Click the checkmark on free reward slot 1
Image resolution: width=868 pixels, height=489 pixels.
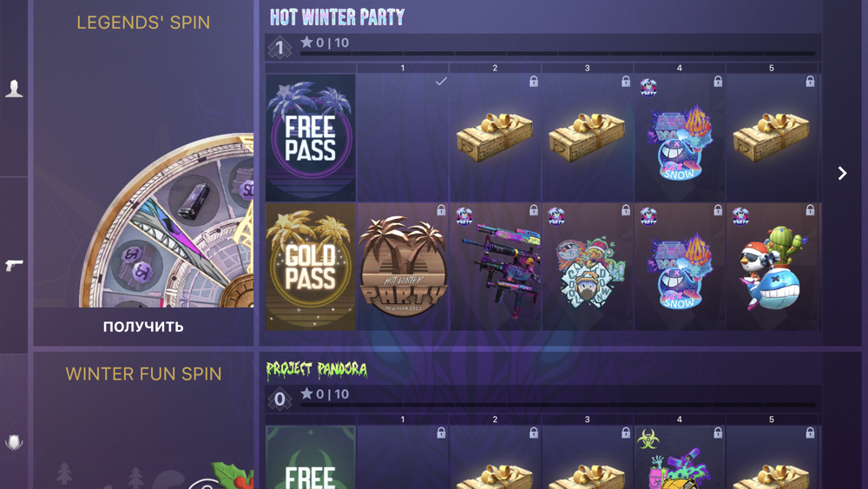(x=441, y=82)
